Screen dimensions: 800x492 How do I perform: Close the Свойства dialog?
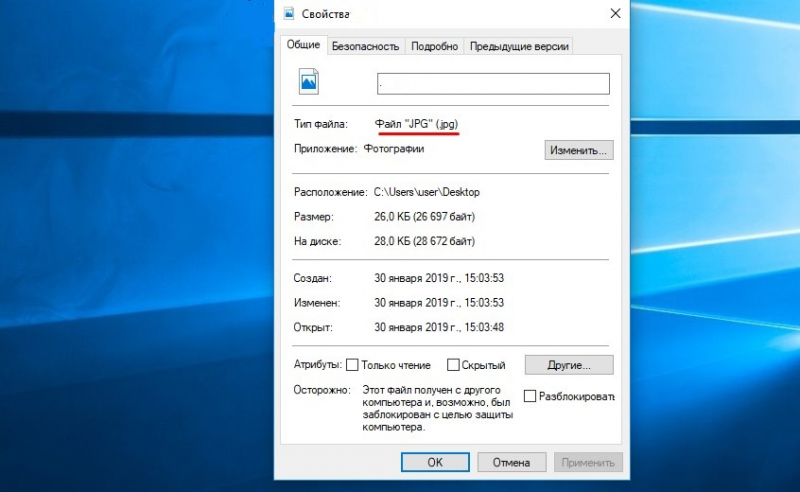(x=615, y=14)
